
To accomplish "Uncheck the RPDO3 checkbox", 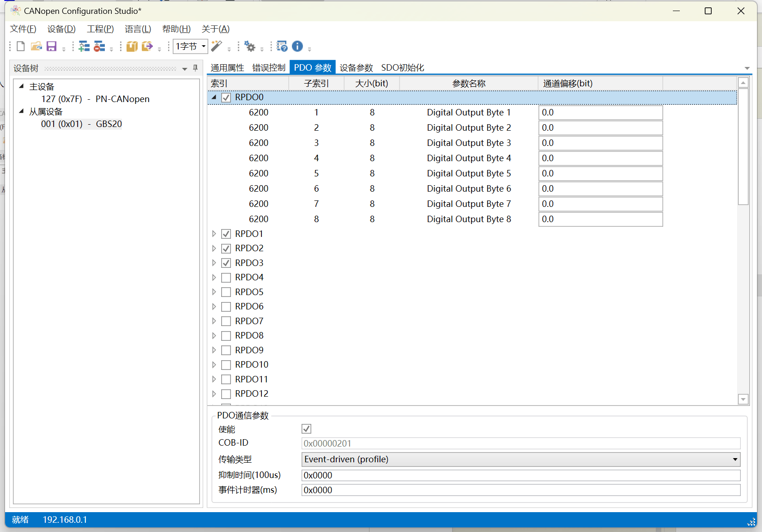I will [226, 263].
